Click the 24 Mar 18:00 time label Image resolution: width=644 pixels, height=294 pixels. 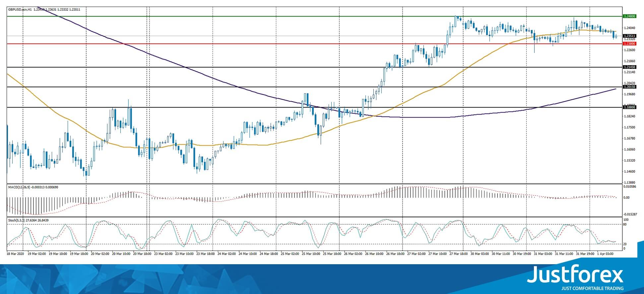[x=269, y=254]
